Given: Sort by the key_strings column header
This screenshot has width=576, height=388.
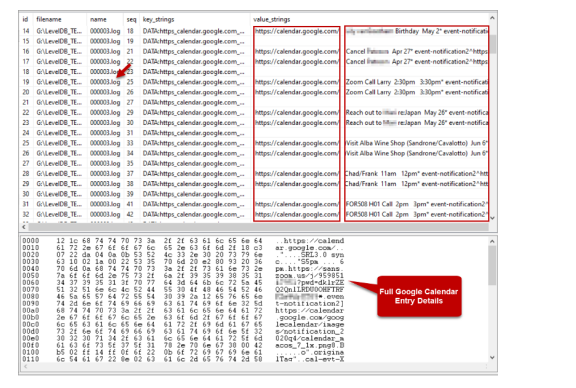Looking at the screenshot, I should 158,19.
